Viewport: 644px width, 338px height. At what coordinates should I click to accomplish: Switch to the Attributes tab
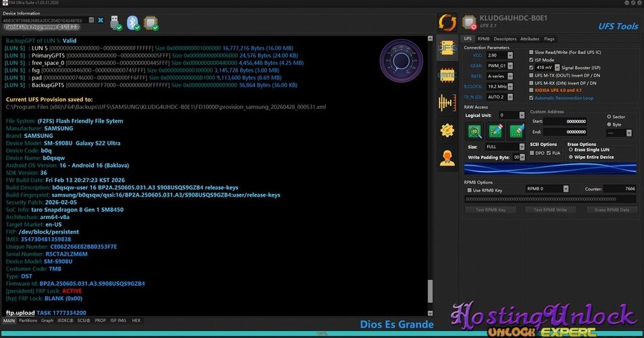(529, 39)
